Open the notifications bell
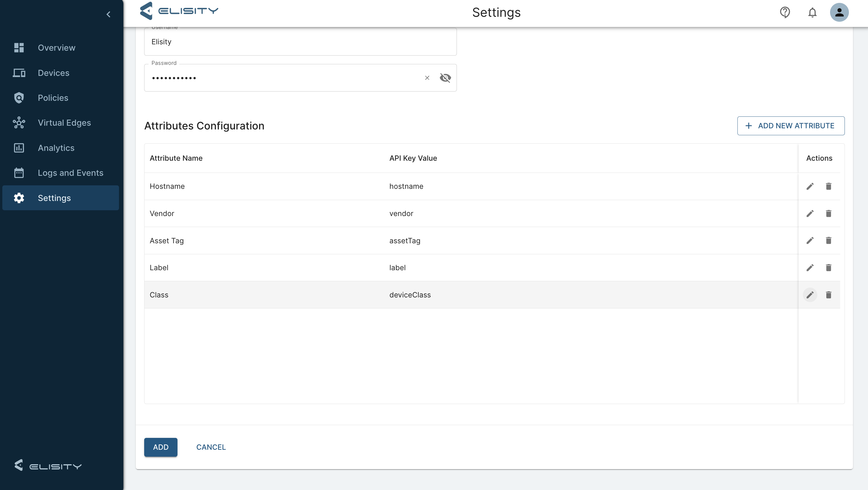 click(x=812, y=12)
